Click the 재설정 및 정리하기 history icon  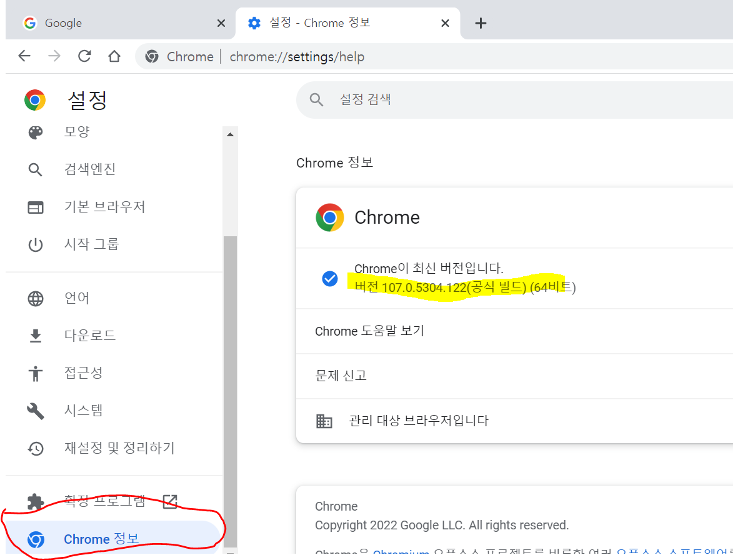click(x=36, y=447)
